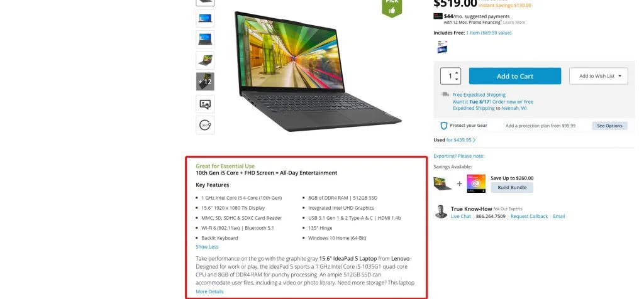Open the customer images gallery icon

point(205,104)
